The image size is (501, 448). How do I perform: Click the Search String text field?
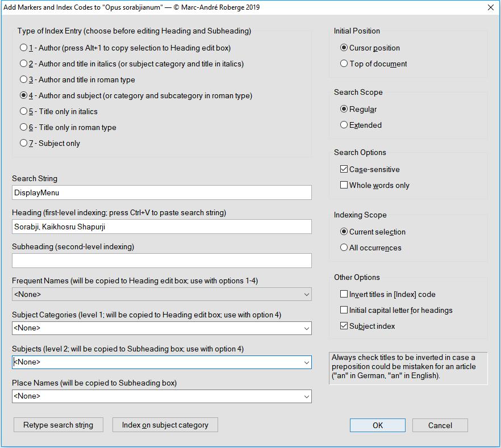pos(161,192)
